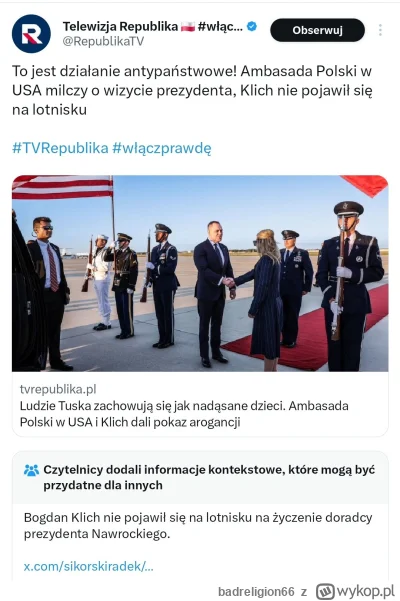Click the Obserwuj follow button
Image resolution: width=400 pixels, height=601 pixels.
pos(317,30)
